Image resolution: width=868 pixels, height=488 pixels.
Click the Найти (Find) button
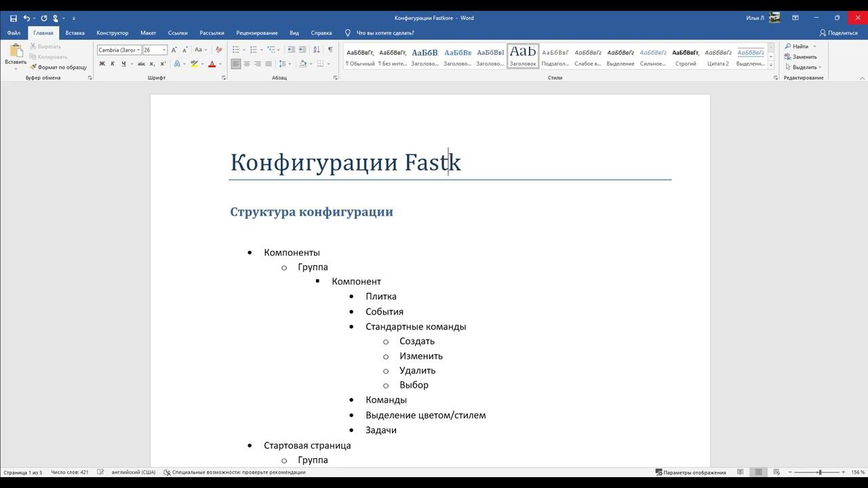click(x=797, y=46)
